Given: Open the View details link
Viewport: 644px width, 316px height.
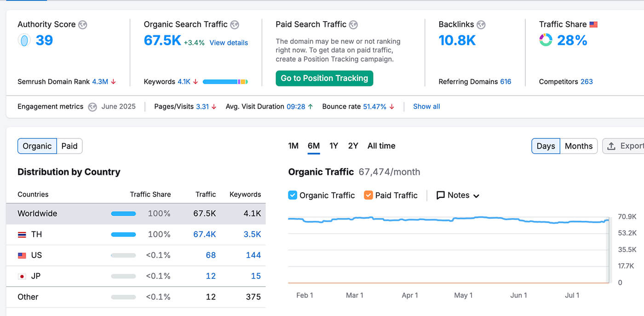Looking at the screenshot, I should [x=229, y=43].
